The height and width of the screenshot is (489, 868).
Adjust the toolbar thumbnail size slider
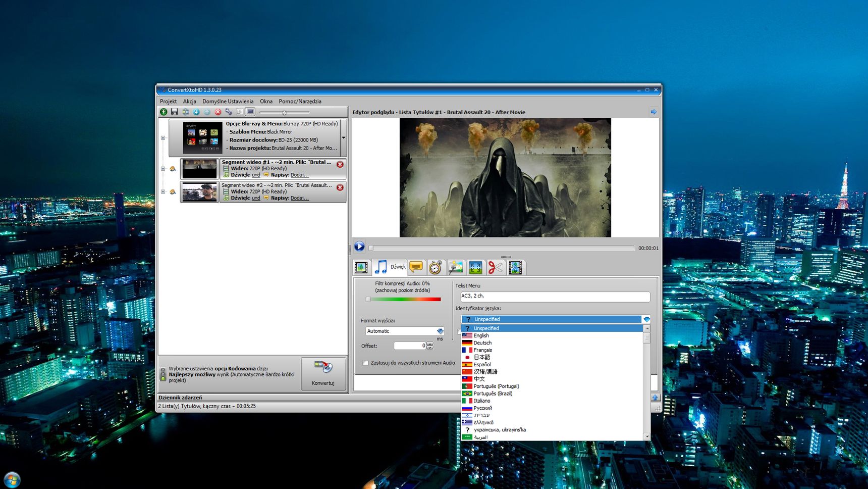284,113
